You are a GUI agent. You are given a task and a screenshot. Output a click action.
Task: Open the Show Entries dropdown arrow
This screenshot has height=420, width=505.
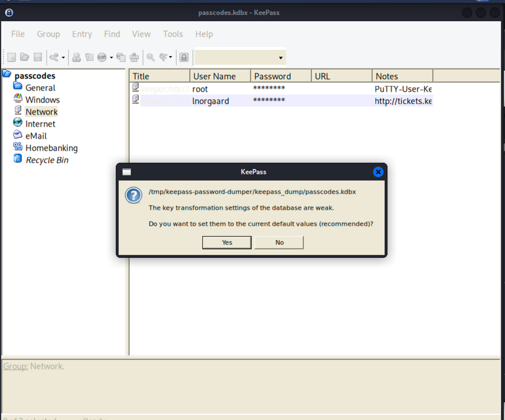click(170, 57)
